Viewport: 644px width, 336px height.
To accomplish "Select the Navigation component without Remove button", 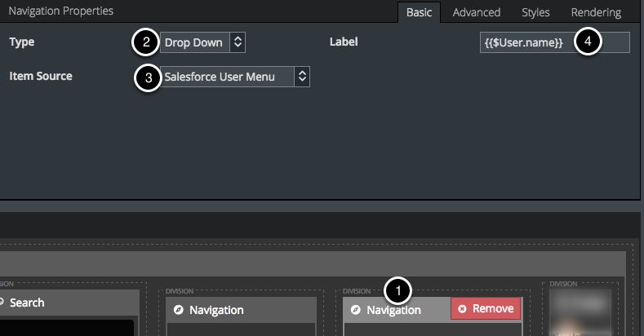I will pyautogui.click(x=240, y=310).
